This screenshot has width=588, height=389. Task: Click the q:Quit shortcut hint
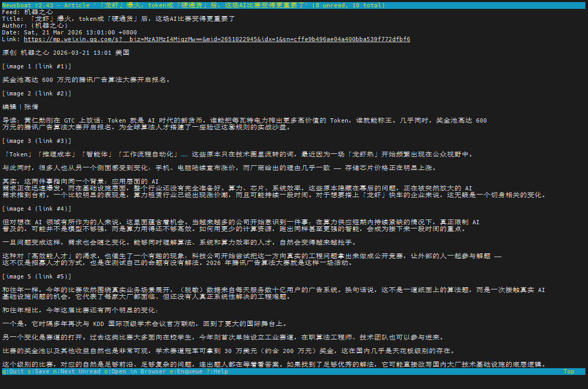pyautogui.click(x=14, y=372)
